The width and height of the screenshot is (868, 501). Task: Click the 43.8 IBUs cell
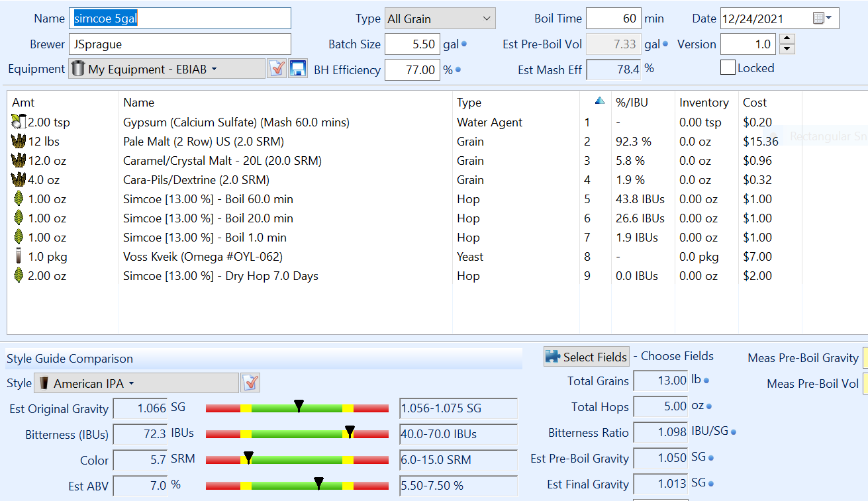tap(640, 199)
